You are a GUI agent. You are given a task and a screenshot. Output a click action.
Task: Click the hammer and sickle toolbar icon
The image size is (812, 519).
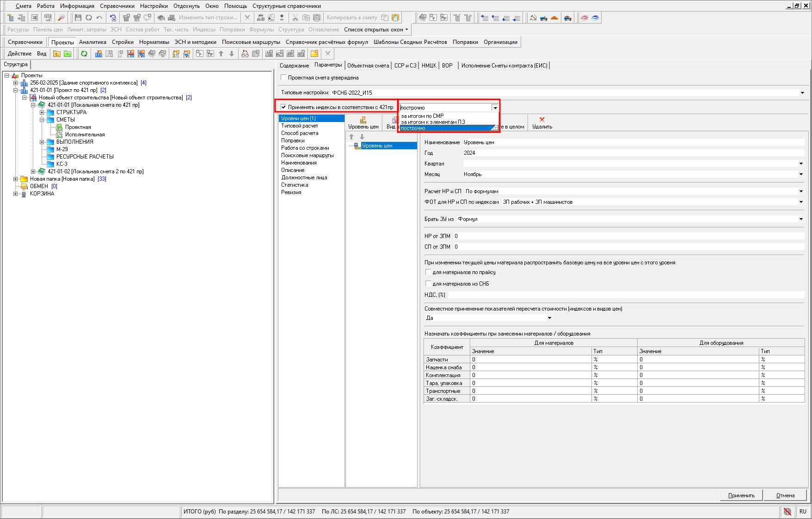point(533,18)
